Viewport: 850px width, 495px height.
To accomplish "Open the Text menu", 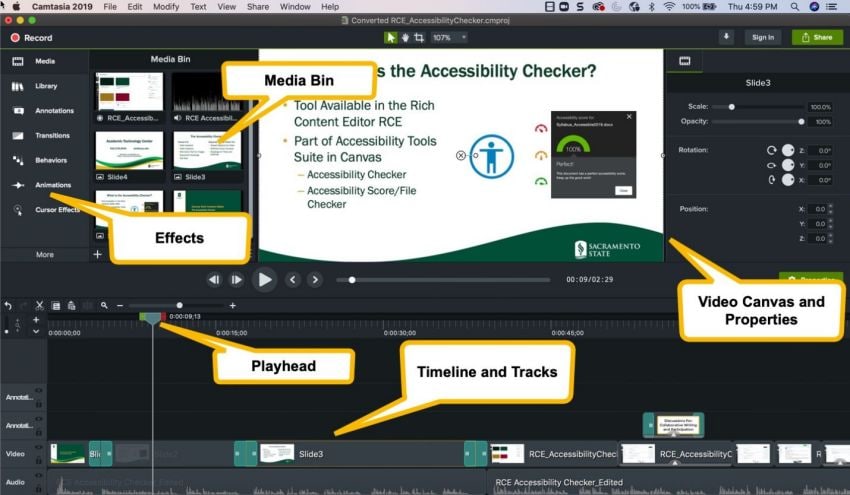I will pyautogui.click(x=198, y=7).
